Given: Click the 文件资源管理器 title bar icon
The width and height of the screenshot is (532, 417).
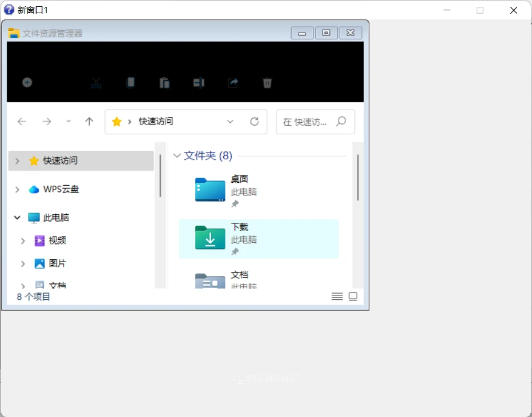Looking at the screenshot, I should pos(14,33).
